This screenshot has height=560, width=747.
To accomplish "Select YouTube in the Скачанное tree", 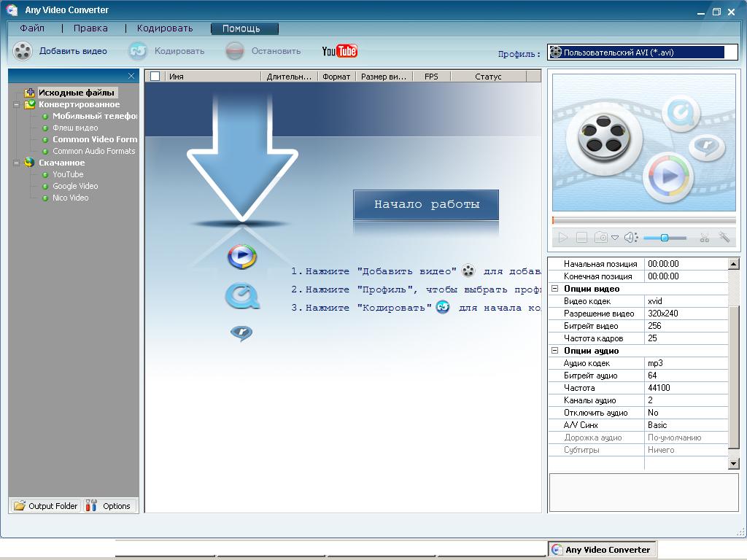I will pyautogui.click(x=68, y=174).
